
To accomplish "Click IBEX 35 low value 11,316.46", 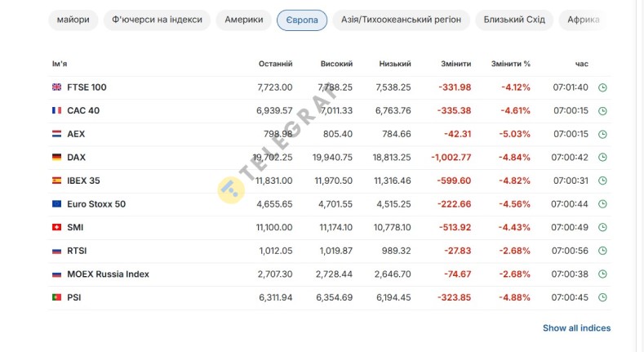I will pos(393,180).
